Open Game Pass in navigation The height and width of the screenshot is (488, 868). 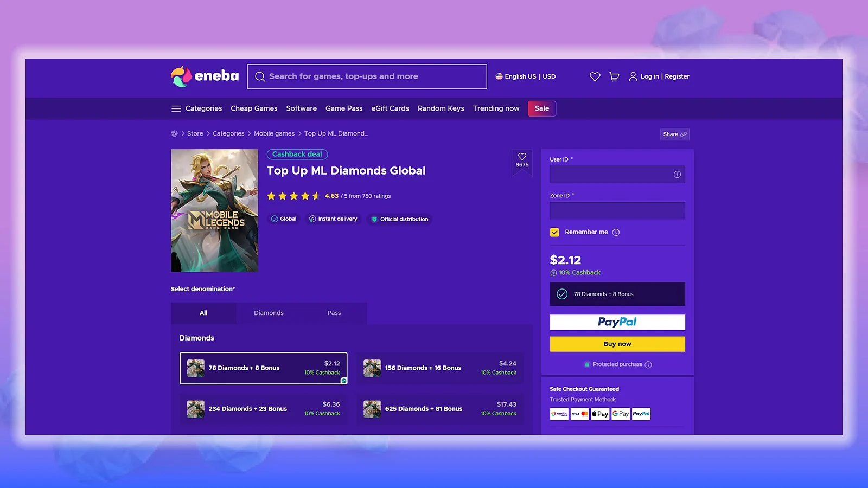click(x=344, y=108)
